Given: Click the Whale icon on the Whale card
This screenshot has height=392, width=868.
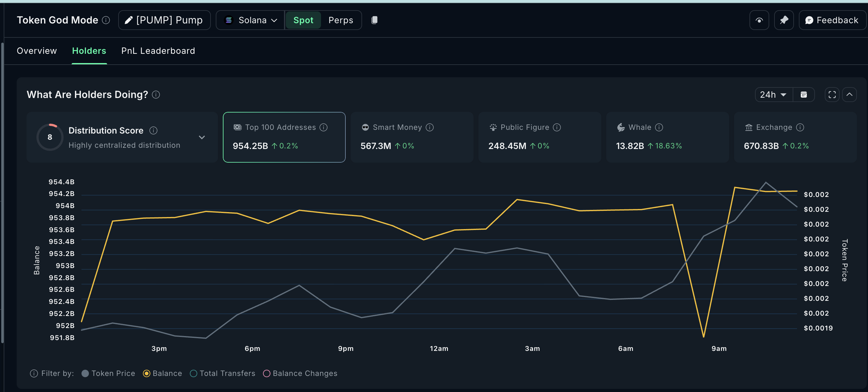Looking at the screenshot, I should pos(620,127).
